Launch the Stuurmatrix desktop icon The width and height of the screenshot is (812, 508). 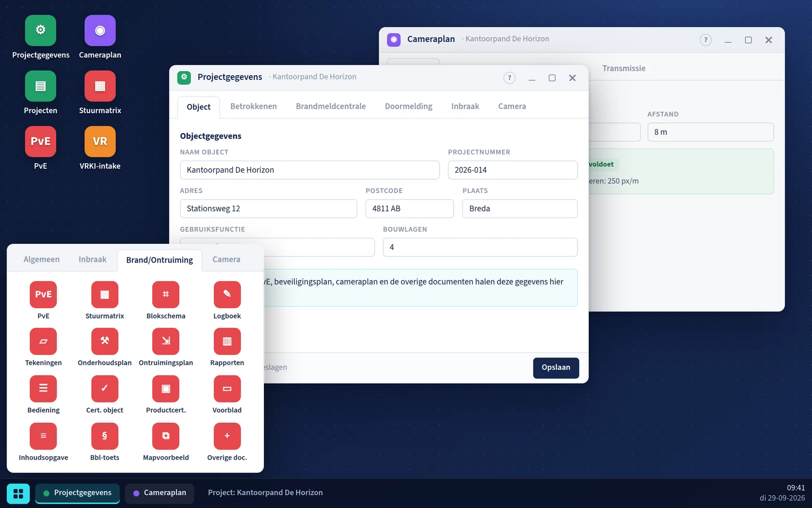(100, 92)
